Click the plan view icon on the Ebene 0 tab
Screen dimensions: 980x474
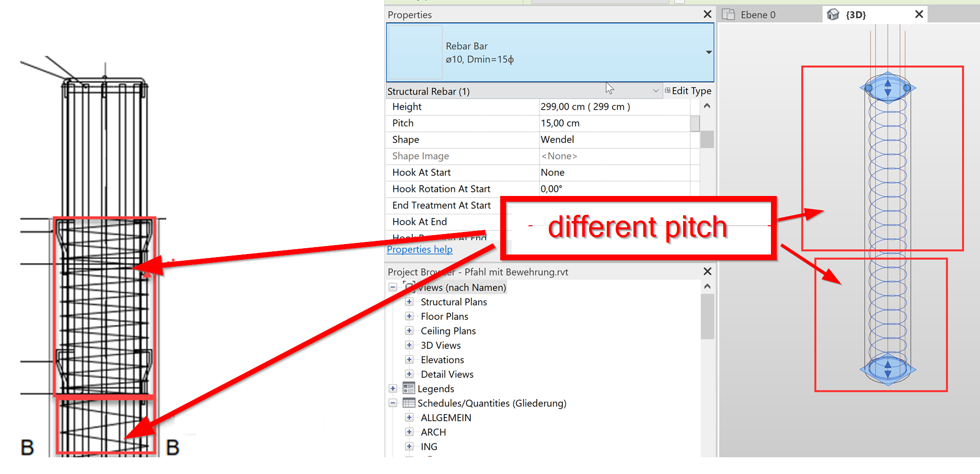(729, 14)
